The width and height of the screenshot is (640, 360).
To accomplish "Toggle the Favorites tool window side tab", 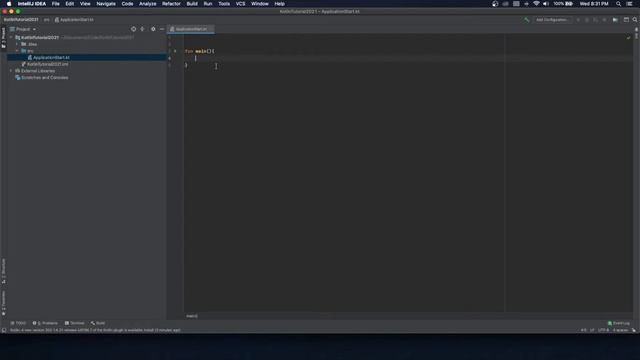I will [3, 303].
